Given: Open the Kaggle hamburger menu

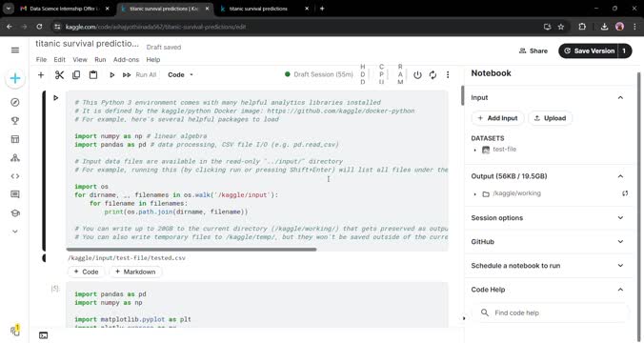Looking at the screenshot, I should pyautogui.click(x=15, y=50).
